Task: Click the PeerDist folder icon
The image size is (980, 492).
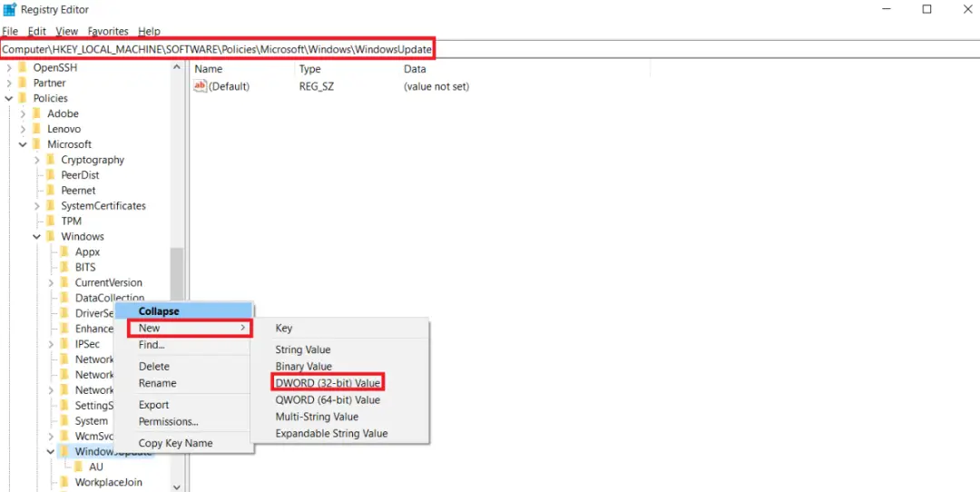Action: tap(51, 175)
